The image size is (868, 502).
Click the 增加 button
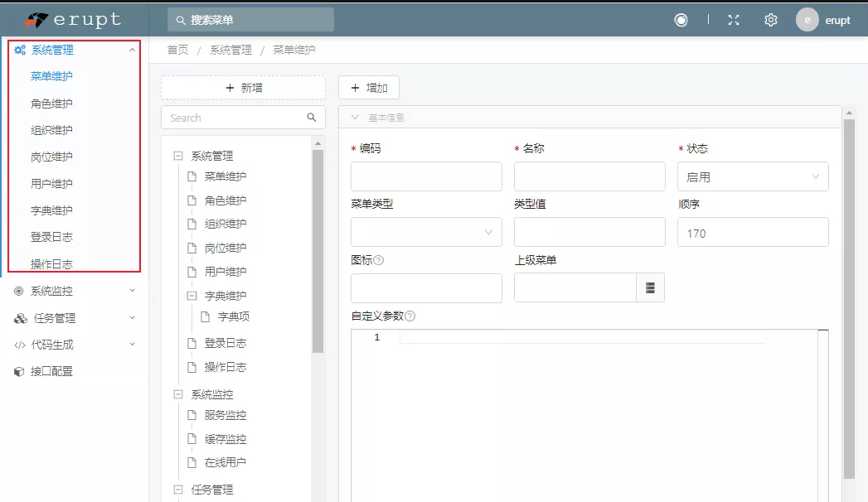pyautogui.click(x=369, y=88)
